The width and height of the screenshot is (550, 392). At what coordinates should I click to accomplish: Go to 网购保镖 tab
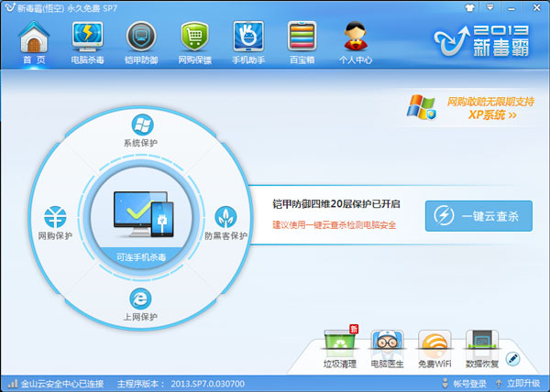194,43
